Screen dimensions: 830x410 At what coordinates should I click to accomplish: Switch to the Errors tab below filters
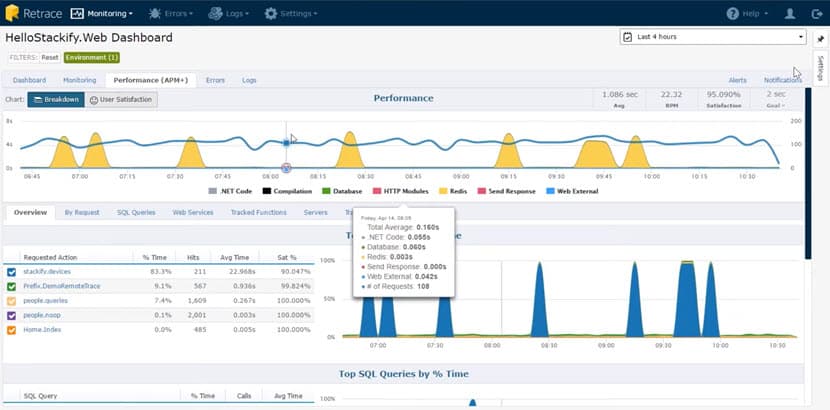tap(215, 80)
